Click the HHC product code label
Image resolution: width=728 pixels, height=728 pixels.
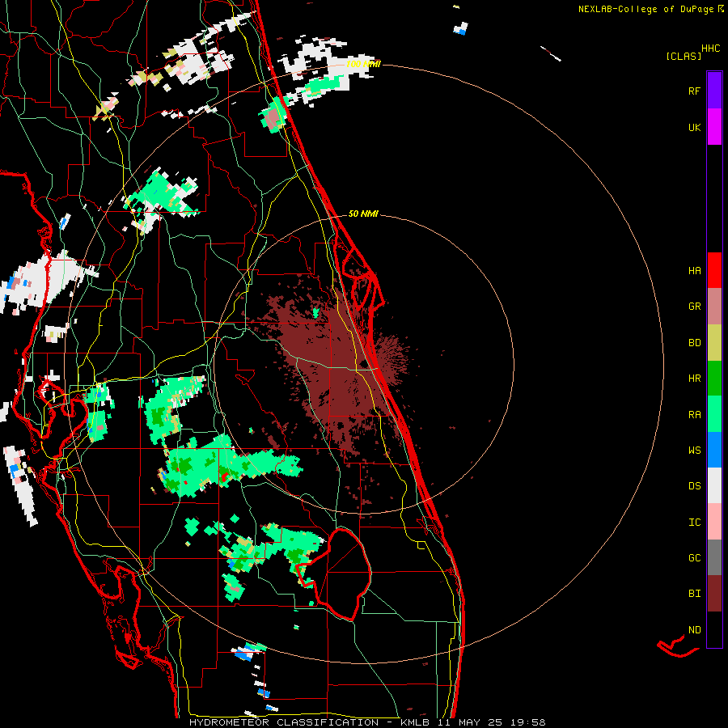(711, 49)
